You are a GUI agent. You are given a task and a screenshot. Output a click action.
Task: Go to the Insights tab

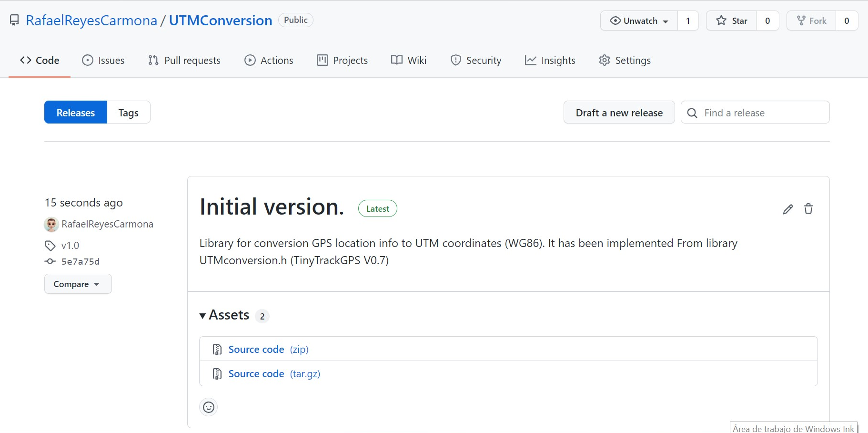[550, 61]
